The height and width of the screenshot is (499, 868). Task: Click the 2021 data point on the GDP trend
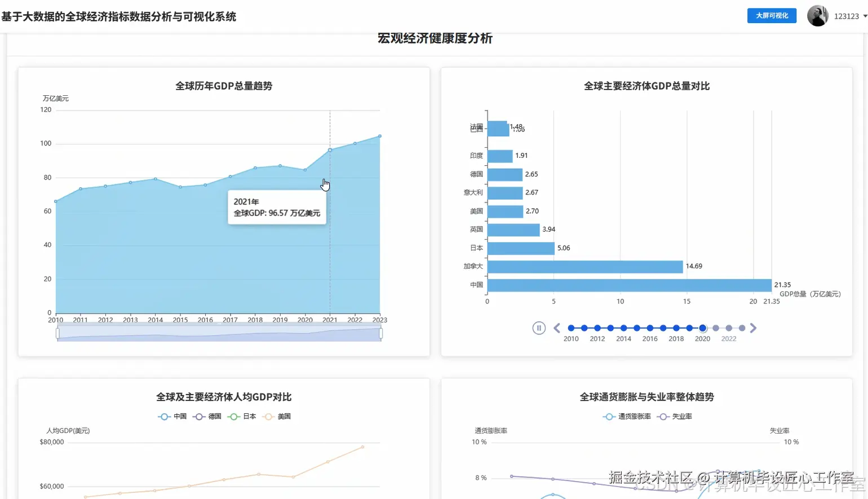tap(330, 149)
